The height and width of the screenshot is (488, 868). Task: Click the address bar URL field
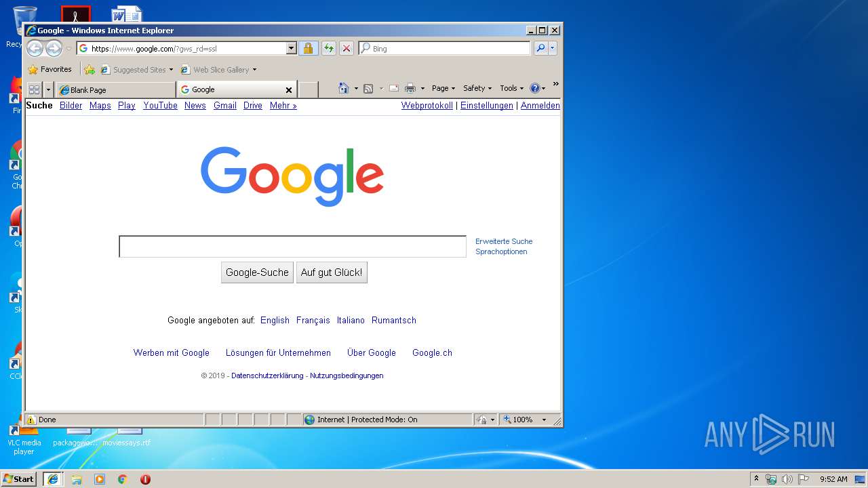coord(182,48)
